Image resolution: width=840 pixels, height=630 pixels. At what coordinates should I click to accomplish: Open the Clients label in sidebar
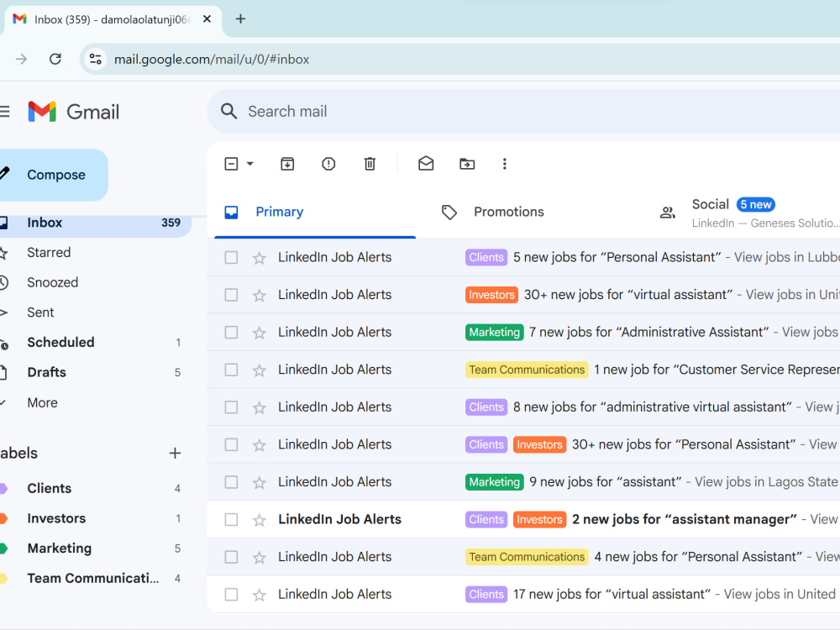click(50, 488)
